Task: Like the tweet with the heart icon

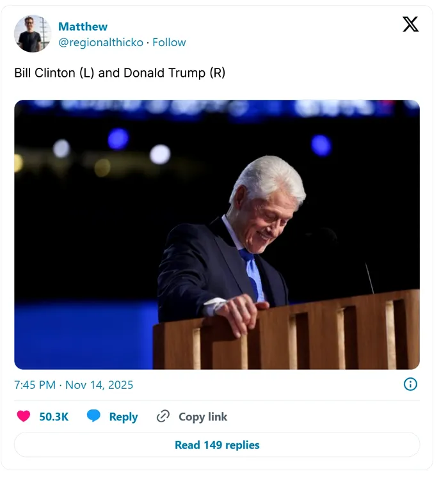Action: (x=24, y=416)
